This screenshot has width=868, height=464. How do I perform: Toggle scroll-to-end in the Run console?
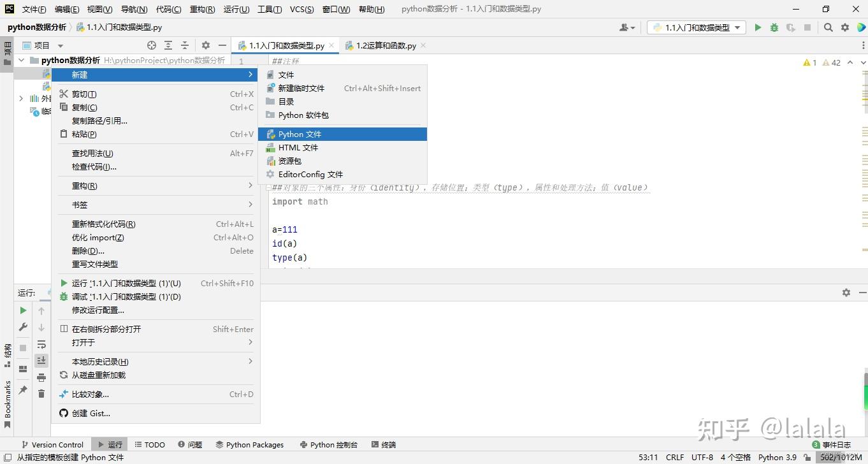(41, 361)
